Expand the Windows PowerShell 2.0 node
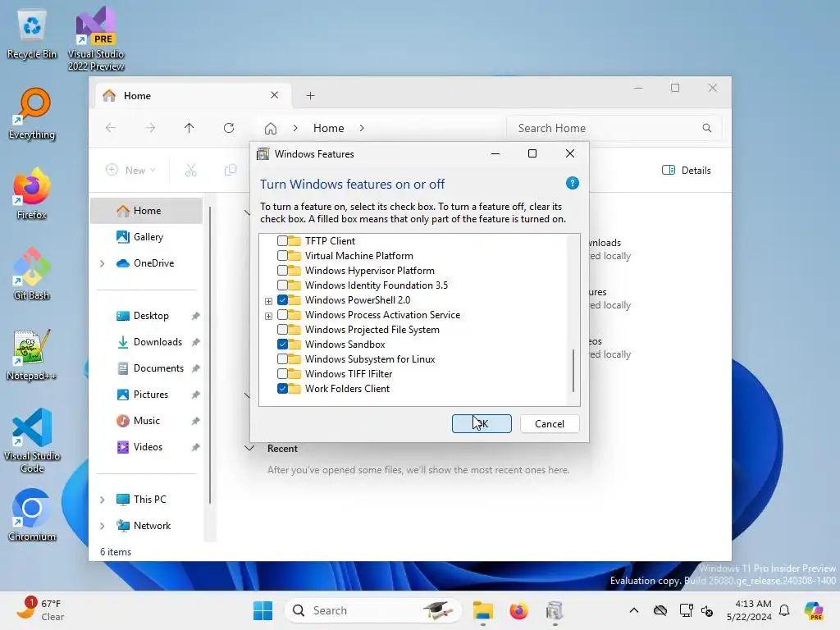Image resolution: width=840 pixels, height=630 pixels. pyautogui.click(x=268, y=301)
